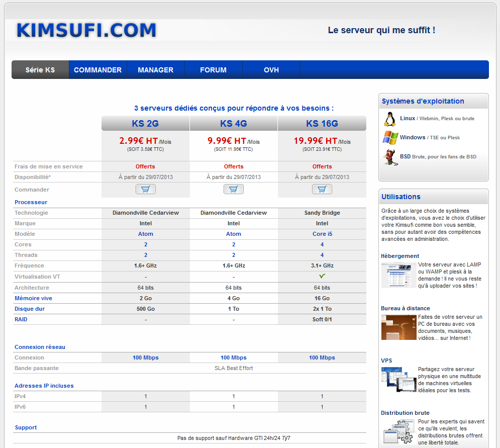Click the KS 4G column header
Image resolution: width=500 pixels, height=448 pixels.
coord(234,124)
